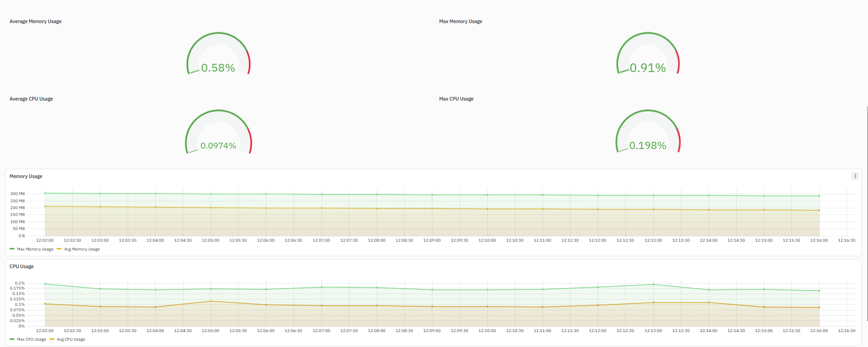
Task: Click the Max Memory Usage gauge title
Action: coord(460,21)
